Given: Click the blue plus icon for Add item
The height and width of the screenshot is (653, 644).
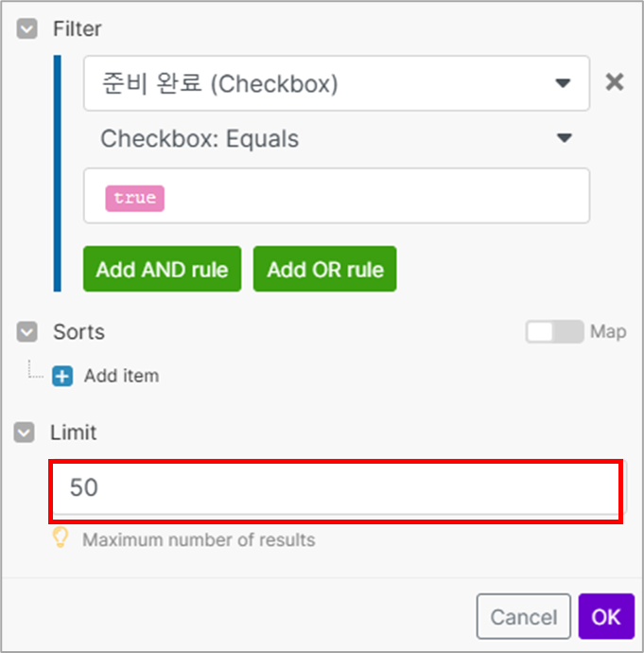Looking at the screenshot, I should (62, 376).
